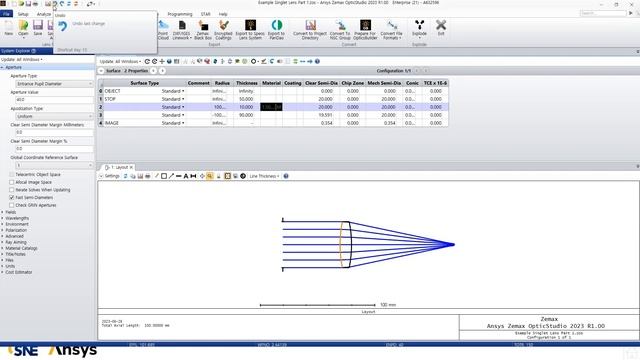This screenshot has height=360, width=640.
Task: Click the Aperture Value input field
Action: 54,100
